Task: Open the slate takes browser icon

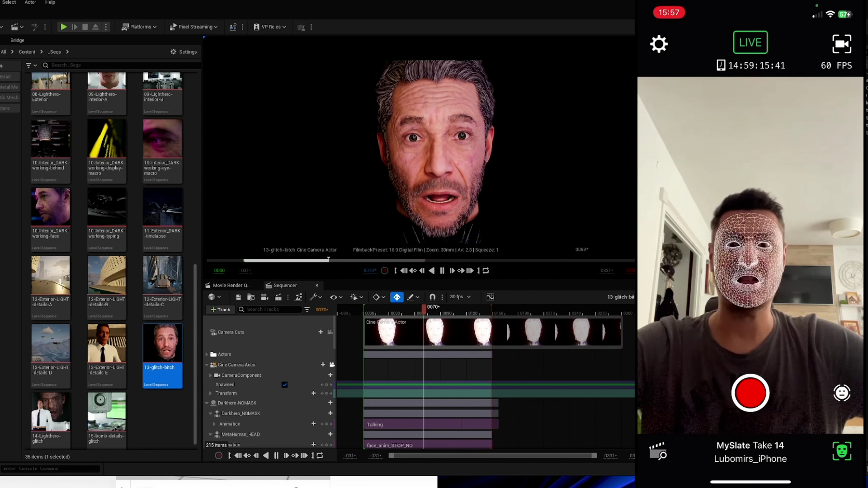Action: click(x=658, y=451)
